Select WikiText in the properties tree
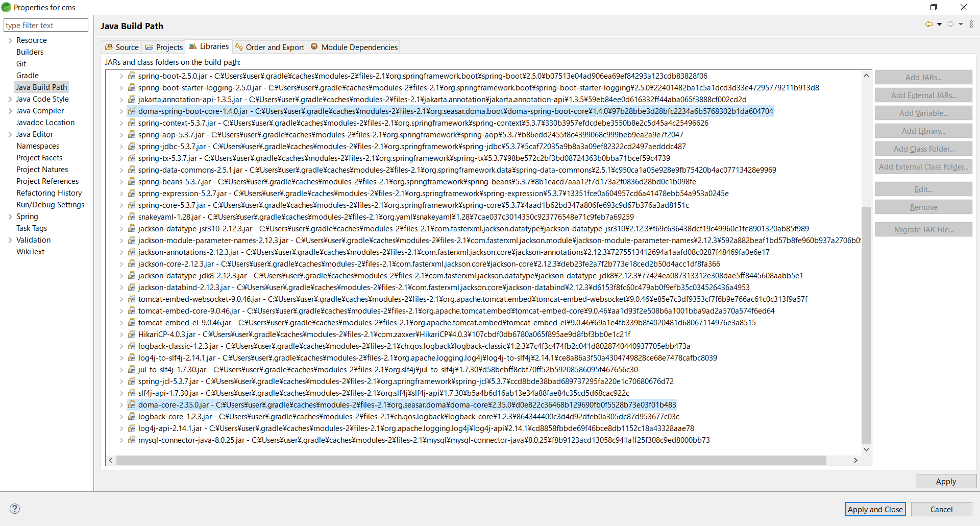The height and width of the screenshot is (526, 980). click(30, 251)
